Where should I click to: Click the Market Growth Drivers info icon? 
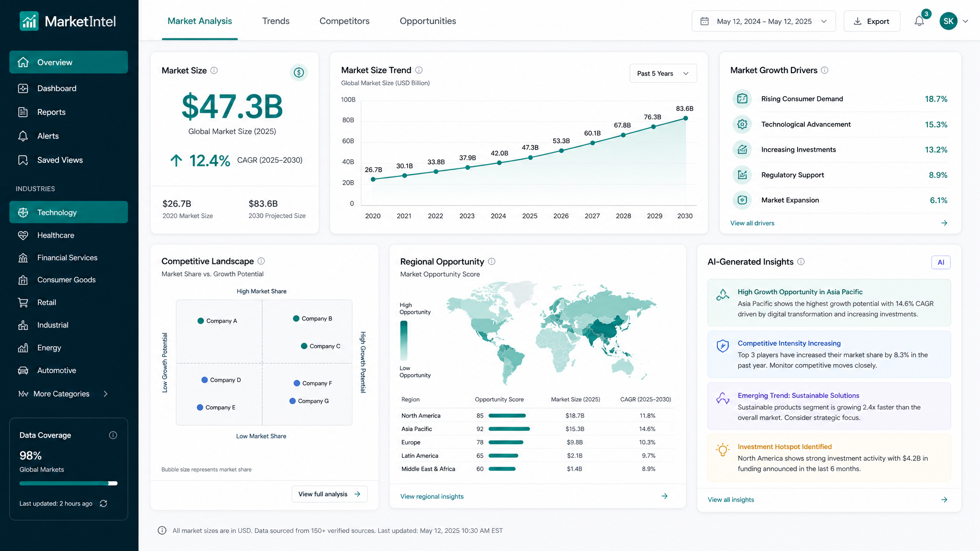(x=824, y=70)
